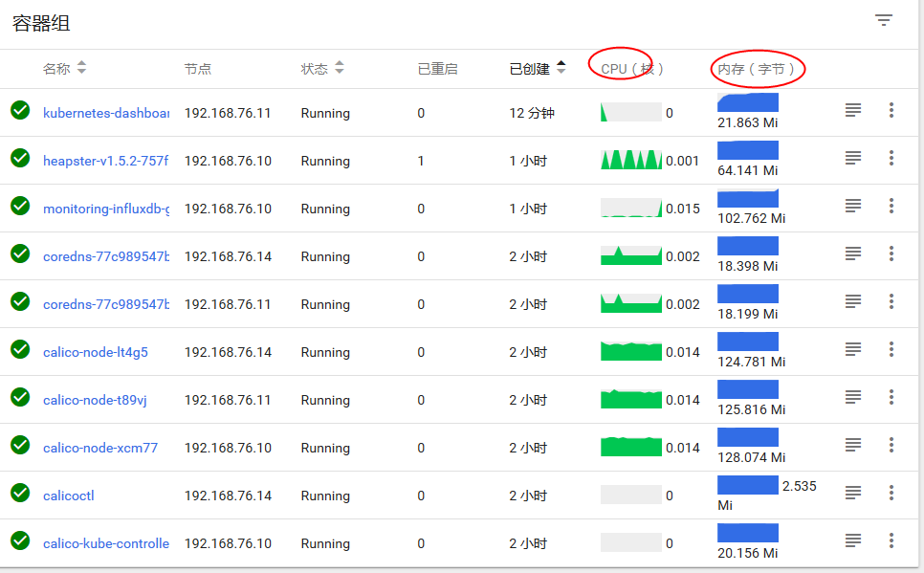Open heapster-v1.5.2 pod link
Image resolution: width=924 pixels, height=573 pixels.
(105, 161)
